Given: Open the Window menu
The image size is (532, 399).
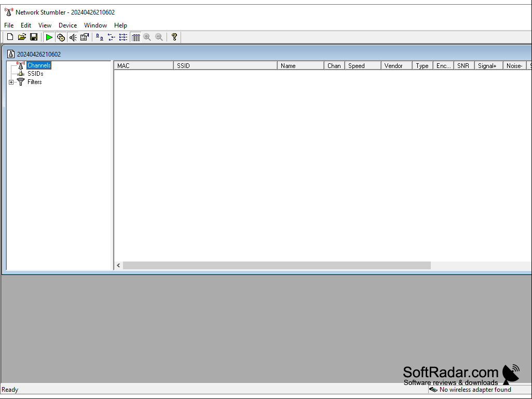Looking at the screenshot, I should click(x=96, y=25).
